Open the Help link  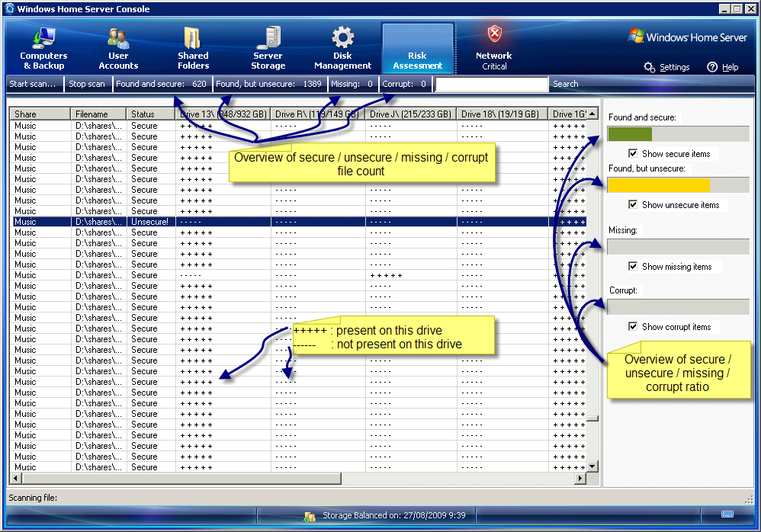730,67
